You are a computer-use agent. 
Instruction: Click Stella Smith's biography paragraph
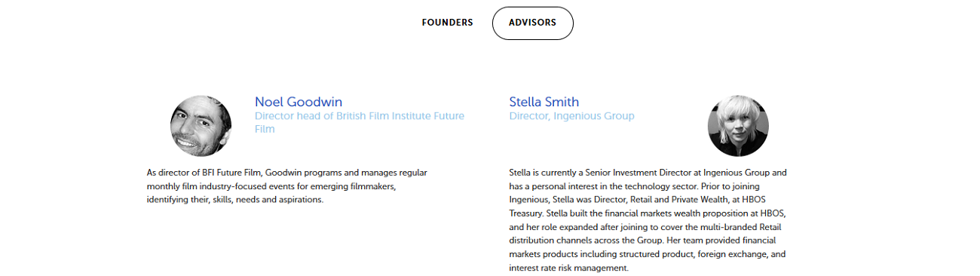(x=648, y=220)
